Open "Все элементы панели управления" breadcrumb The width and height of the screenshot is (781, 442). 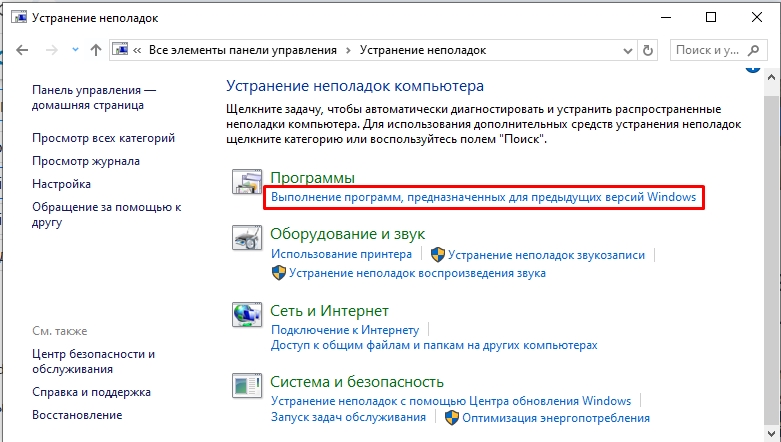[x=243, y=50]
